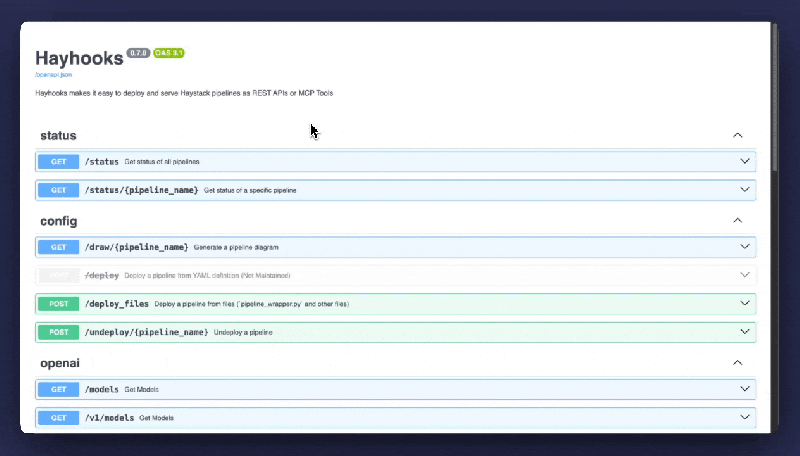This screenshot has height=456, width=800.
Task: Click the openai section heading
Action: coord(60,363)
